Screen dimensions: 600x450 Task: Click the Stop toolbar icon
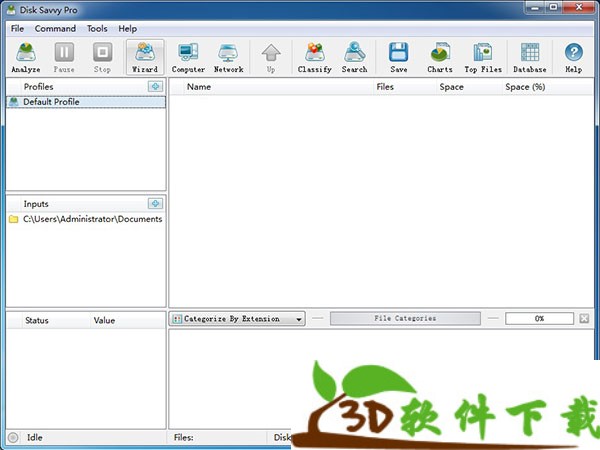pos(102,57)
